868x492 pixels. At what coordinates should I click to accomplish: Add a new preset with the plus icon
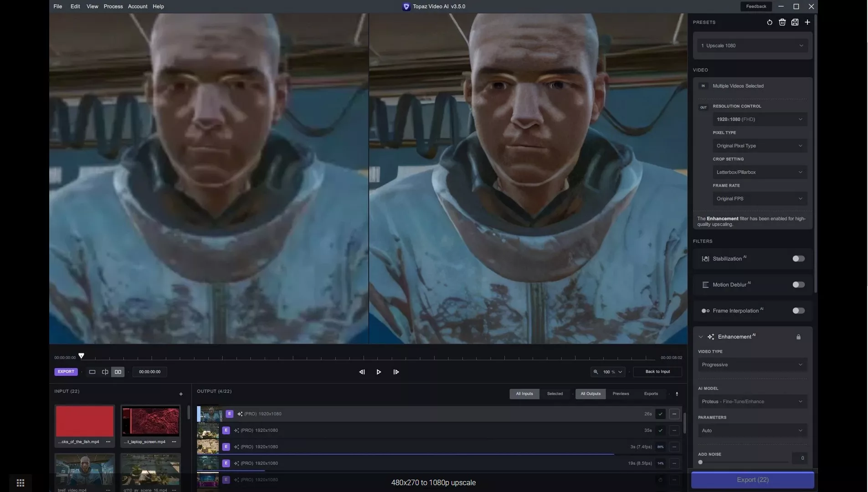point(807,22)
